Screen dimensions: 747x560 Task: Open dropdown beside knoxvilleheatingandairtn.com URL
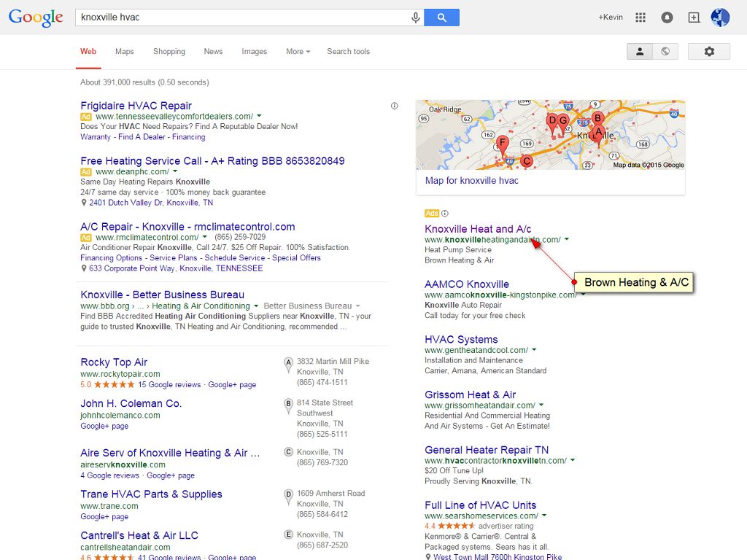click(x=567, y=239)
